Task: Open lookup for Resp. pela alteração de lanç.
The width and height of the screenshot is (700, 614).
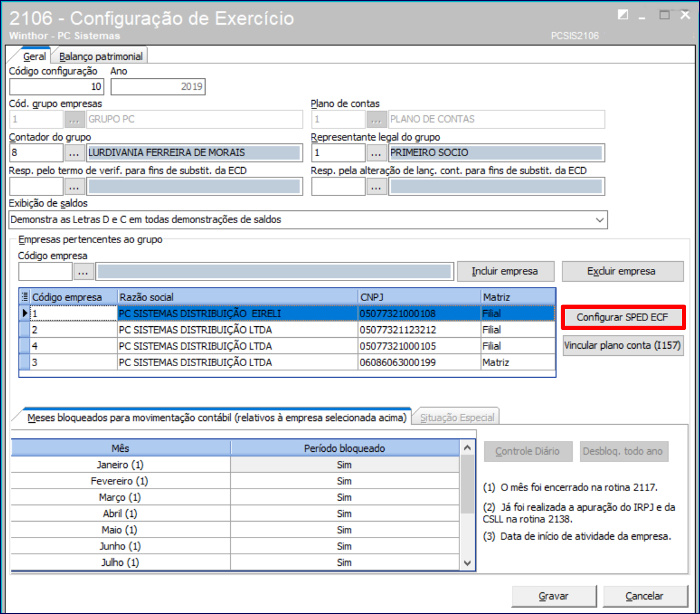Action: [x=376, y=186]
